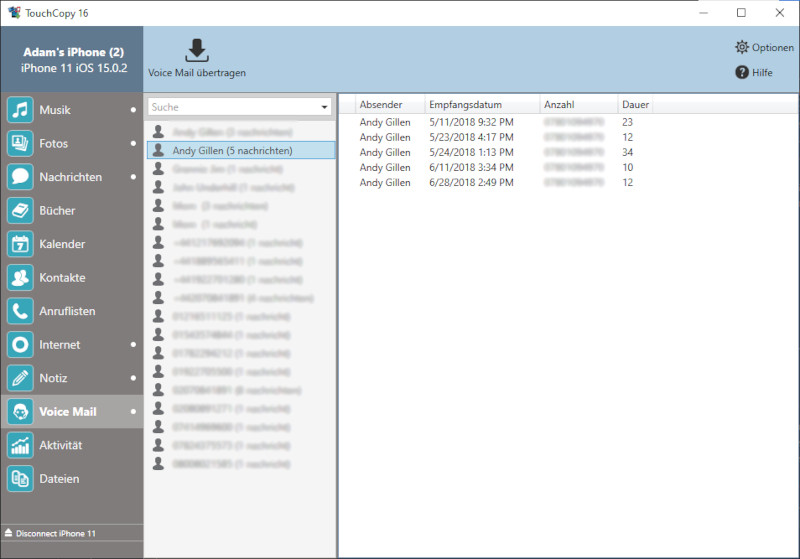The width and height of the screenshot is (800, 559).
Task: Open the Kalender calendar icon
Action: (x=20, y=244)
